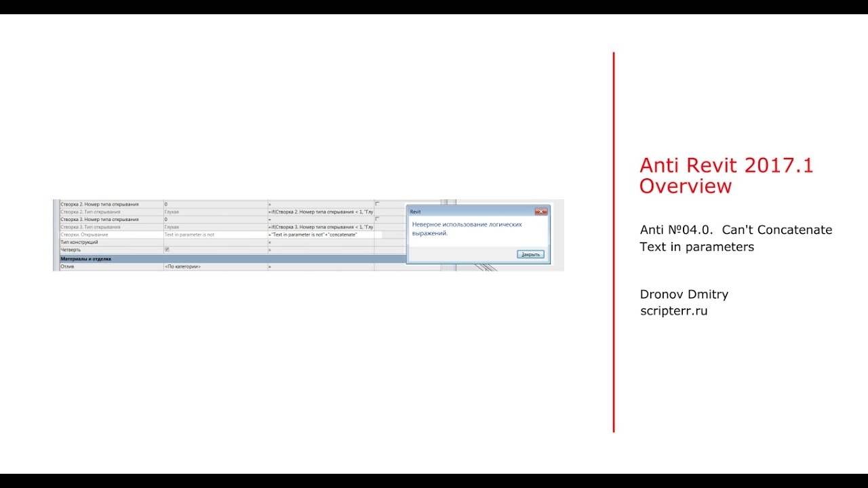
Task: Click the error message Неверное использование логических выражений
Action: point(467,228)
